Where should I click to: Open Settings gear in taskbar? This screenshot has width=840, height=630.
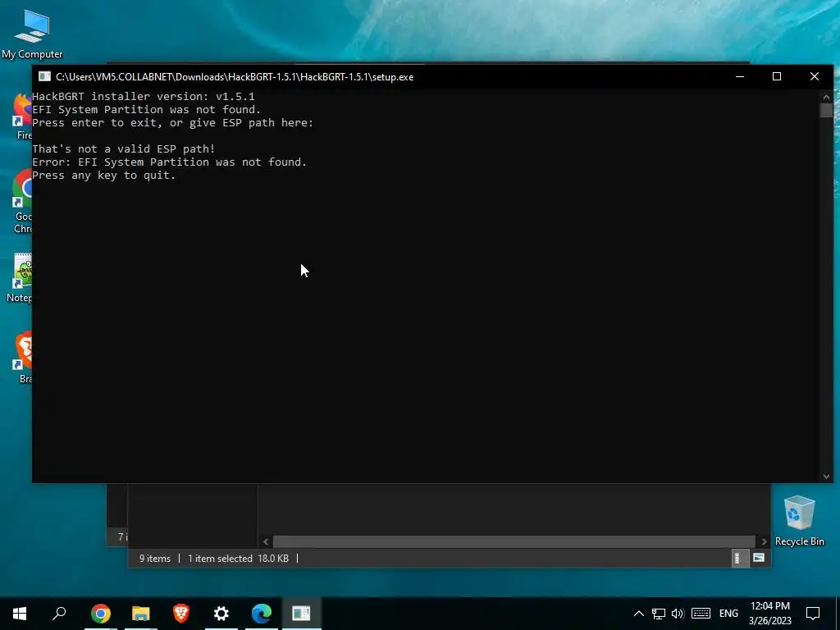click(x=221, y=614)
